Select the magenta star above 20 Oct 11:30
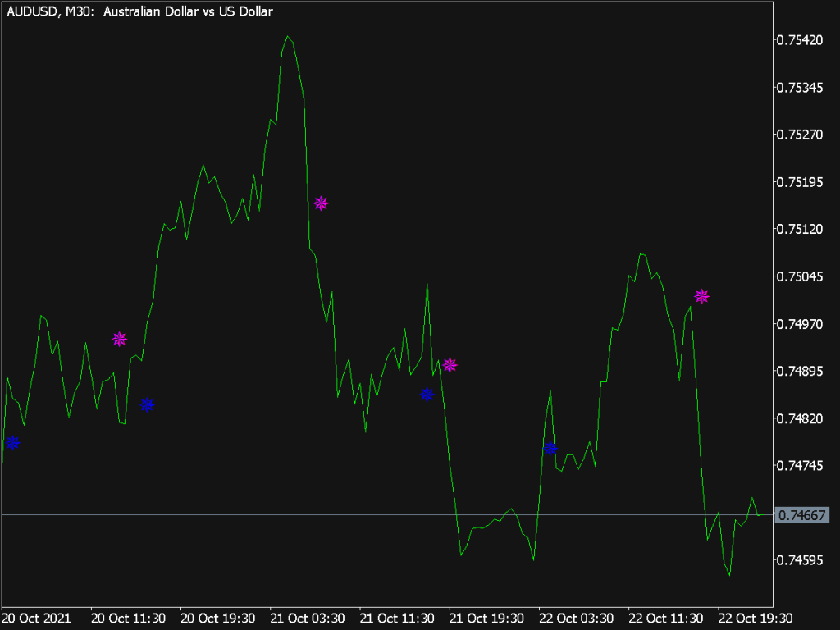The height and width of the screenshot is (630, 840). [x=120, y=338]
